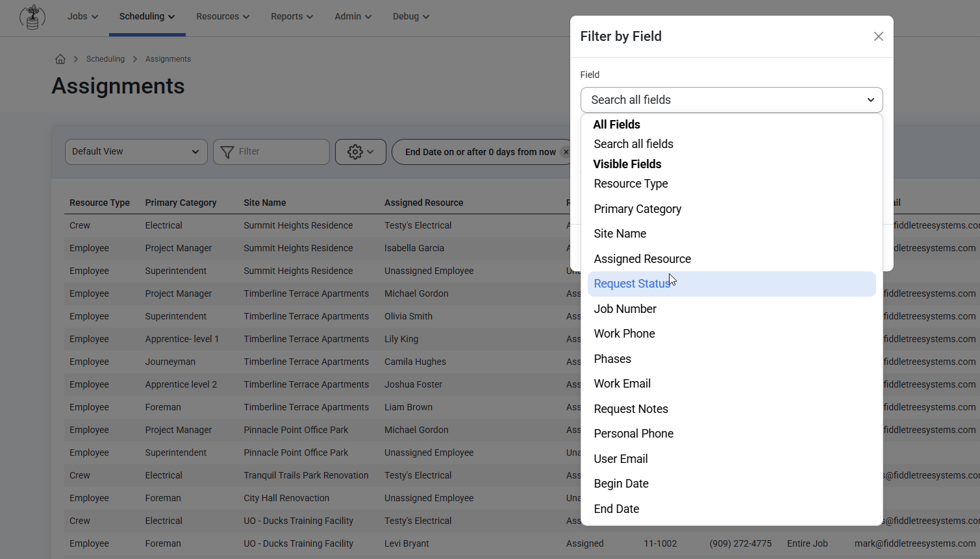The width and height of the screenshot is (980, 559).
Task: Click phone (909) 272-4775 cell
Action: (x=740, y=543)
